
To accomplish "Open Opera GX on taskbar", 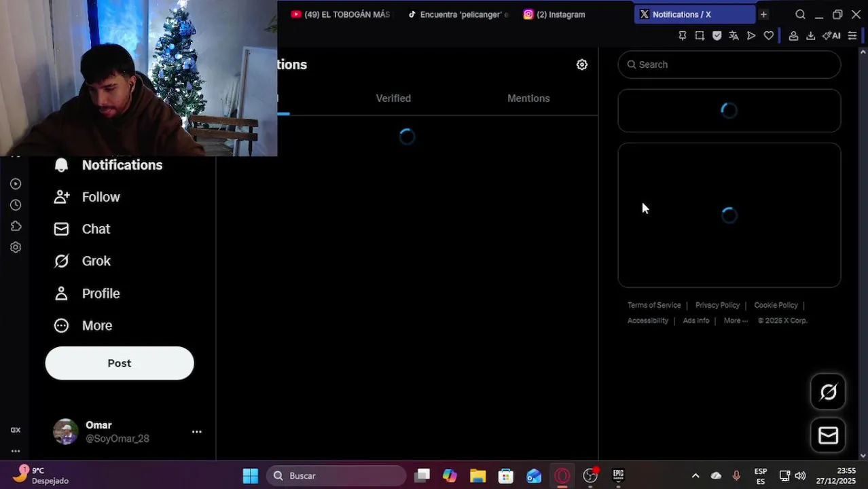I will pyautogui.click(x=562, y=475).
